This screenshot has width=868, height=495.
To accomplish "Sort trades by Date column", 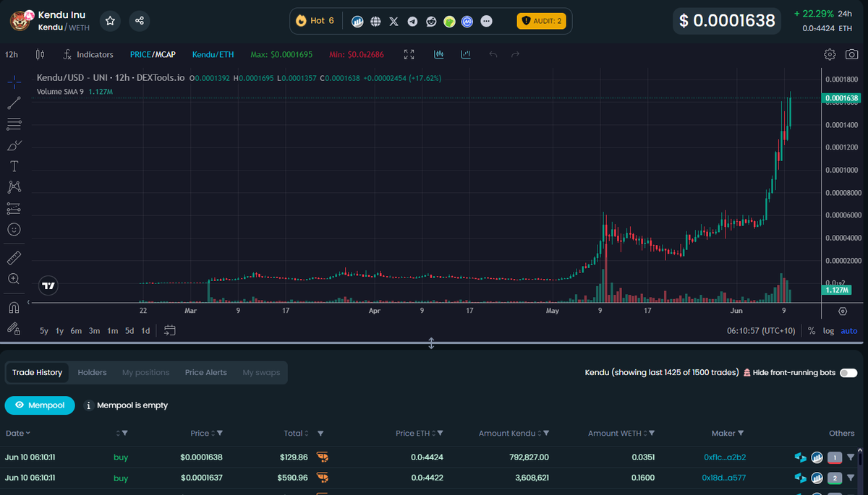I will pyautogui.click(x=18, y=434).
